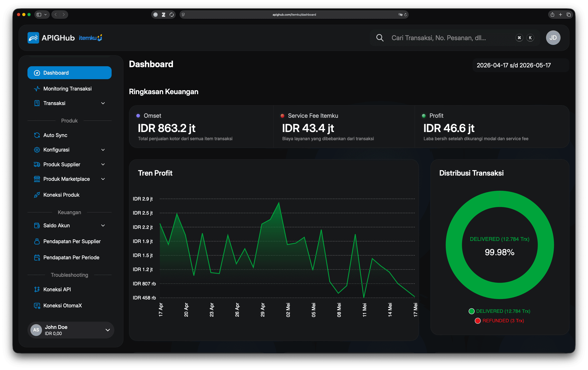Screen dimensions: 588x370
Task: Click the K shortcut key badge
Action: coord(530,38)
